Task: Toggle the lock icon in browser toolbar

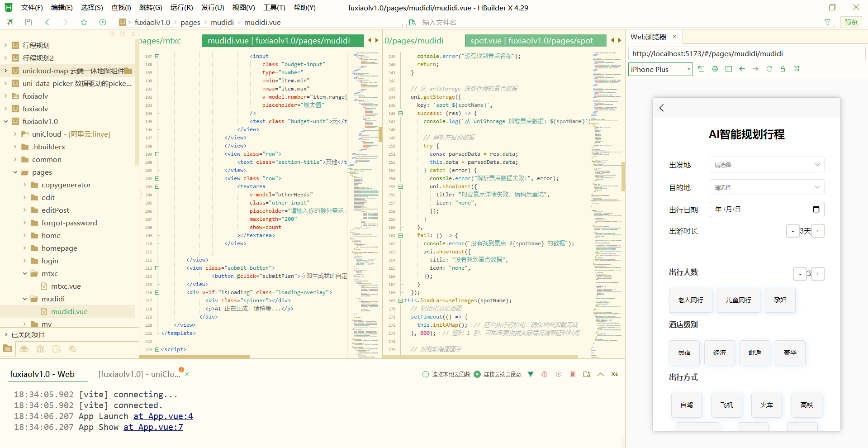Action: pos(783,69)
